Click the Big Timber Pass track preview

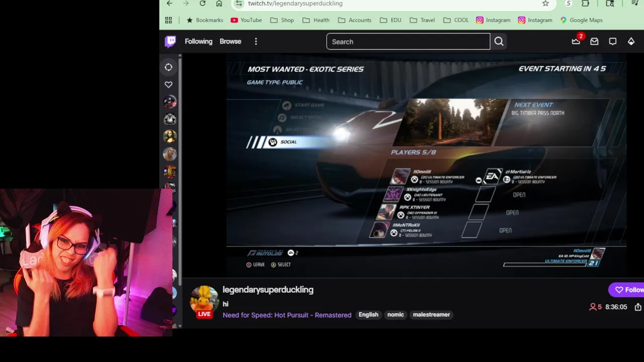pos(451,122)
